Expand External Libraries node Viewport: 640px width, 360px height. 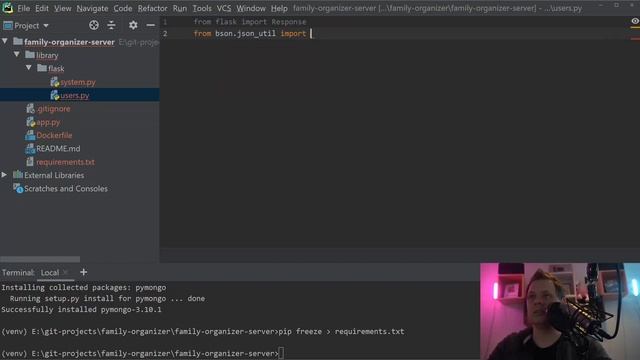coord(4,175)
